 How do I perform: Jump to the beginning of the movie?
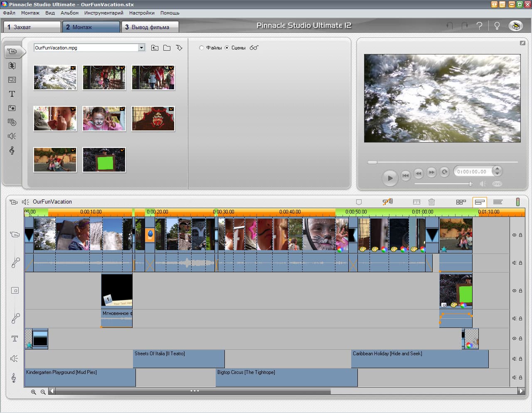(x=406, y=175)
